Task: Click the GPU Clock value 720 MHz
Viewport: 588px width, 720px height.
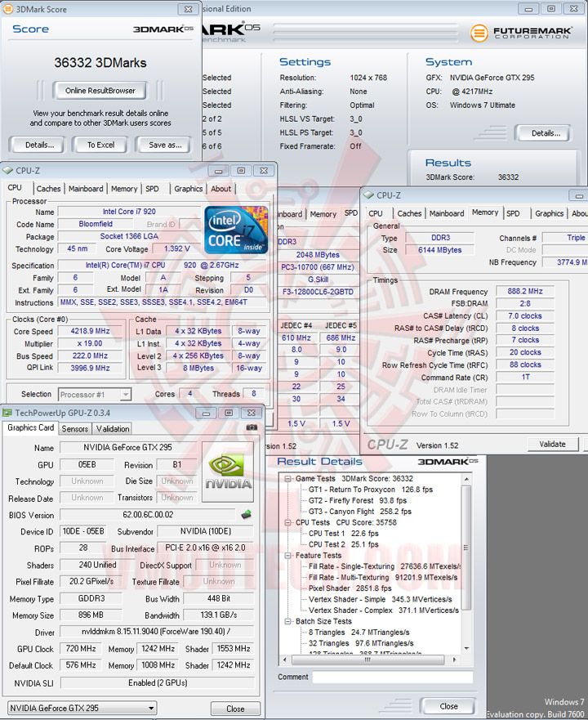Action: [81, 649]
